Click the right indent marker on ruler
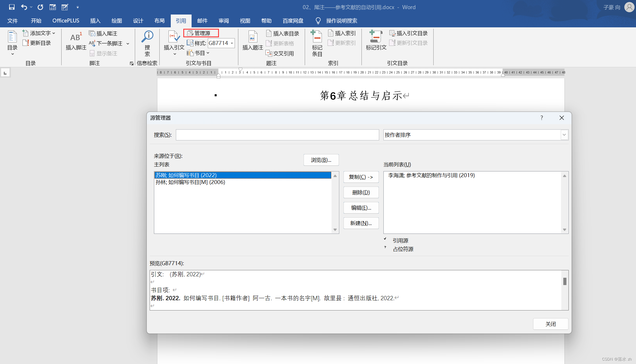 click(503, 75)
